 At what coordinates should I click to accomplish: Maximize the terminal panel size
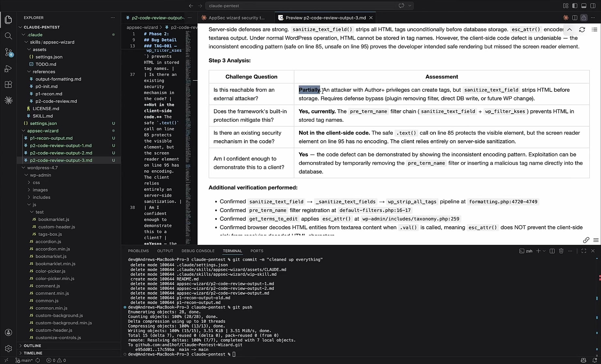coord(584,251)
